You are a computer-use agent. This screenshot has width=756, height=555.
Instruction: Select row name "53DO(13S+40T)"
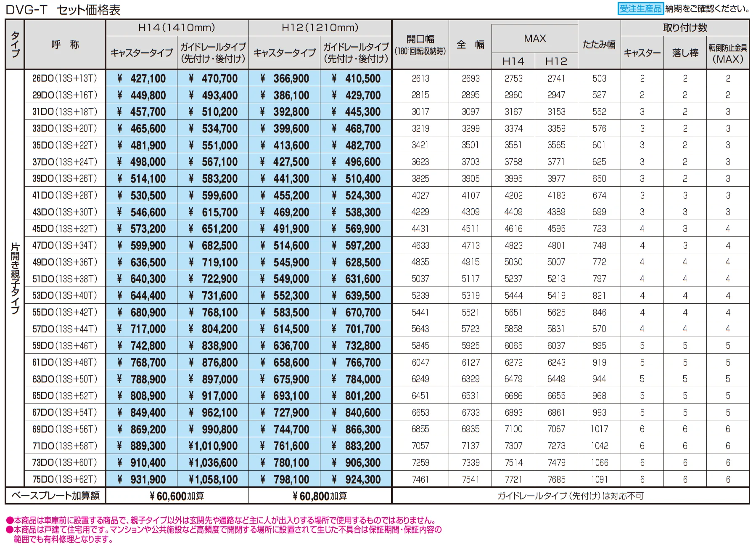point(65,295)
